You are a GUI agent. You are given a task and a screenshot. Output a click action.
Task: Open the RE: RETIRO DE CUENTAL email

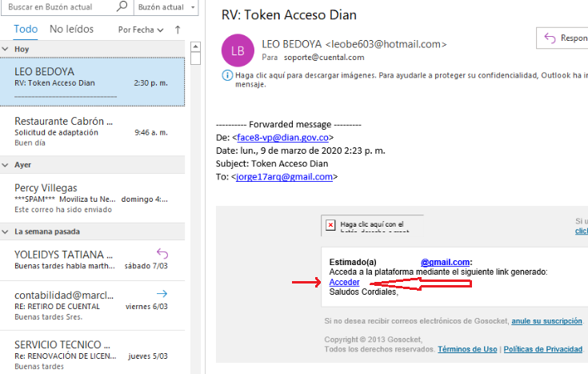(92, 306)
